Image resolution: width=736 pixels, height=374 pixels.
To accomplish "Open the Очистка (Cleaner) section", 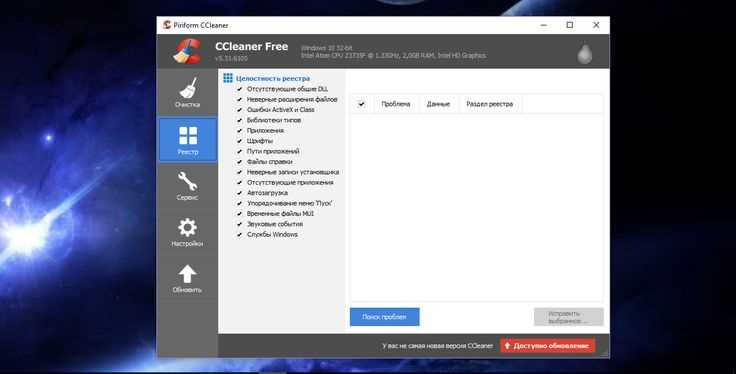I will (x=187, y=93).
